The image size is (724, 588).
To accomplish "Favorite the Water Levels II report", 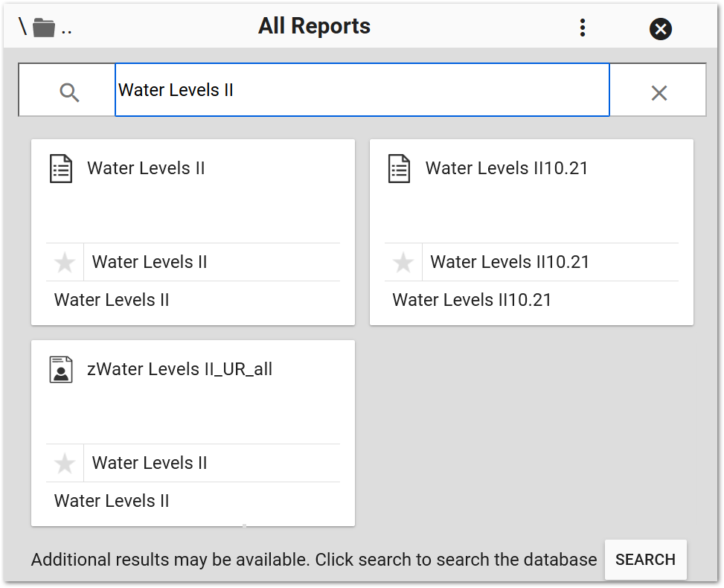I will [x=65, y=262].
